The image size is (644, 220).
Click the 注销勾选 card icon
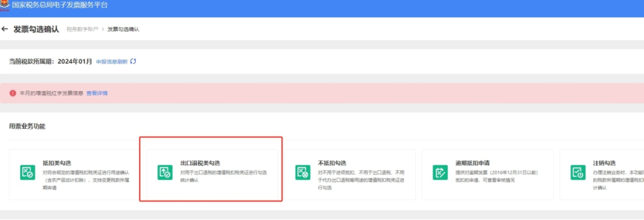point(578,172)
